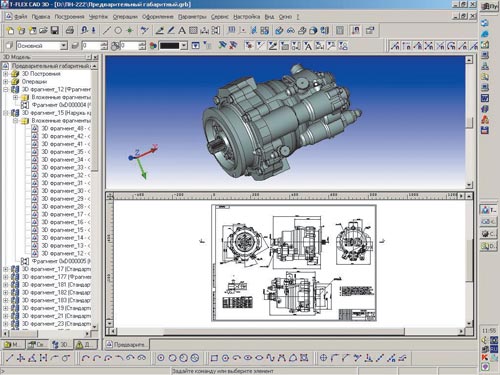The height and width of the screenshot is (375, 500).
Task: Click the shaded sphere render icon in the top toolbar
Action: tap(313, 31)
